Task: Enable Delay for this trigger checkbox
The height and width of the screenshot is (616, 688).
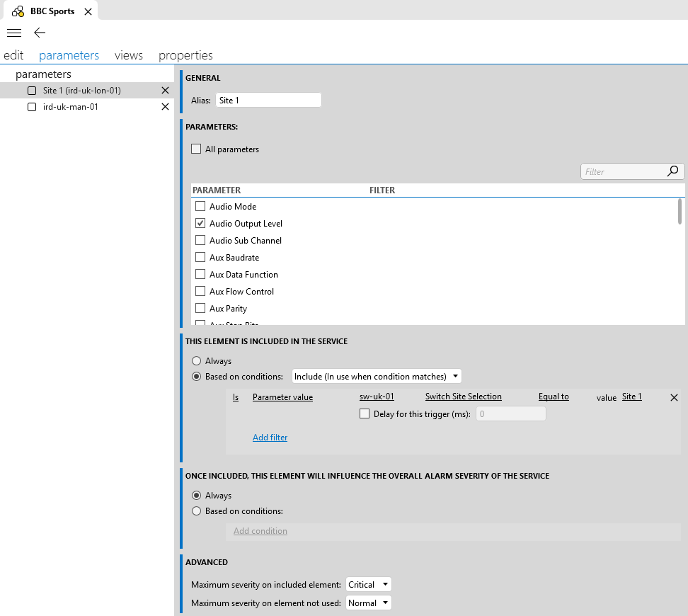Action: (365, 413)
